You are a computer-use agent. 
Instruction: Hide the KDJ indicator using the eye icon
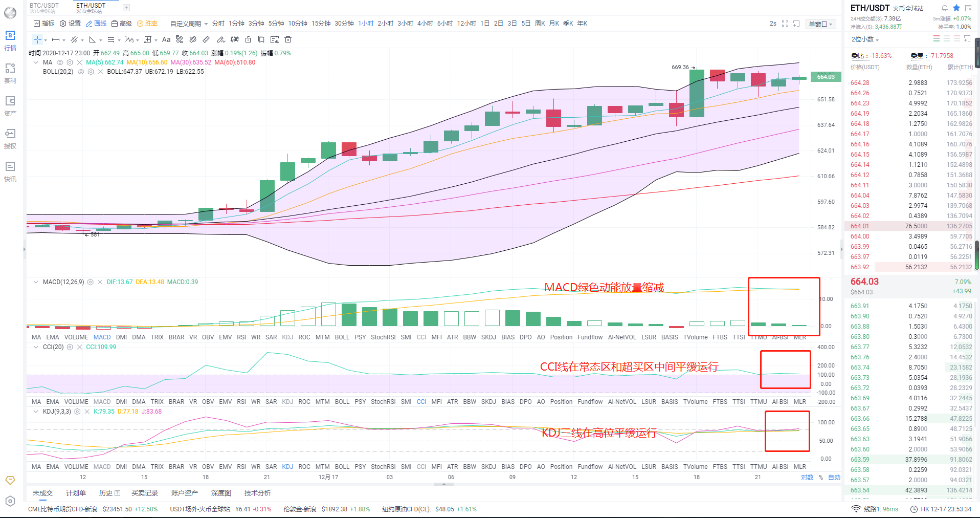pyautogui.click(x=77, y=411)
